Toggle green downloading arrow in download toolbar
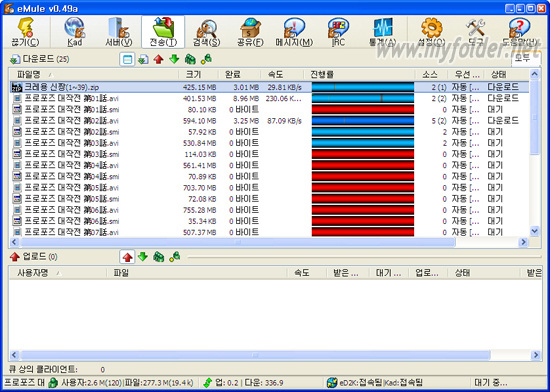550x392 pixels. [x=174, y=59]
